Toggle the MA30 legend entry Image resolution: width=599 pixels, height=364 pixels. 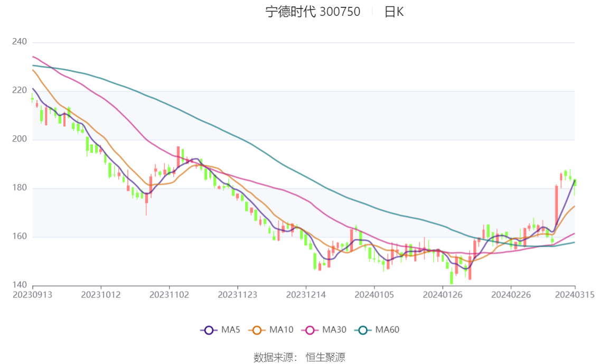tap(324, 330)
